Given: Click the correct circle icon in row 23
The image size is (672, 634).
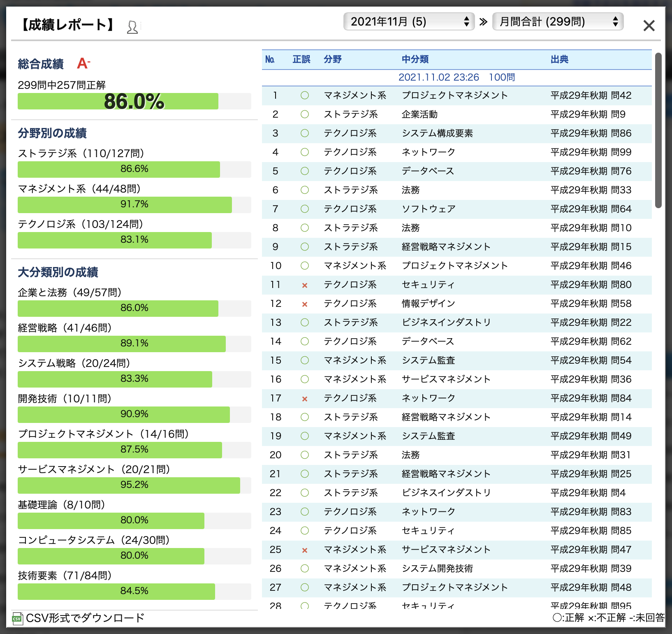Looking at the screenshot, I should (305, 512).
